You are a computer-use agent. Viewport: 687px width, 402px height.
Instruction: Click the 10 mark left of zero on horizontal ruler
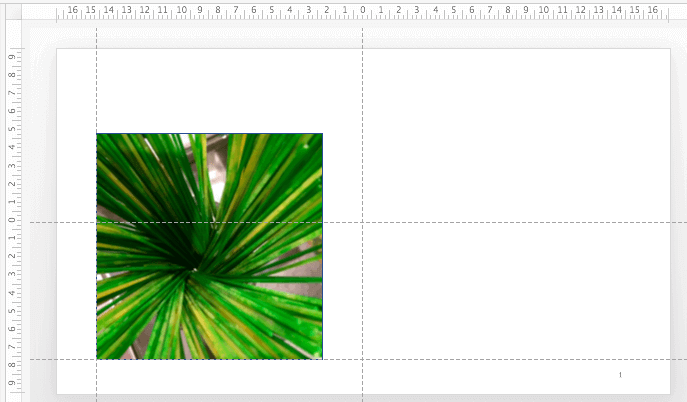181,11
